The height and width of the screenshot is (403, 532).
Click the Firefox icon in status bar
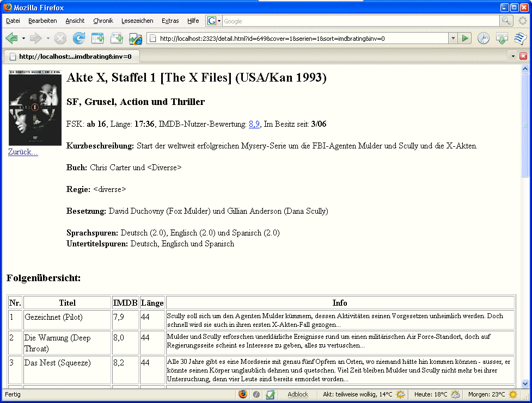point(243,394)
